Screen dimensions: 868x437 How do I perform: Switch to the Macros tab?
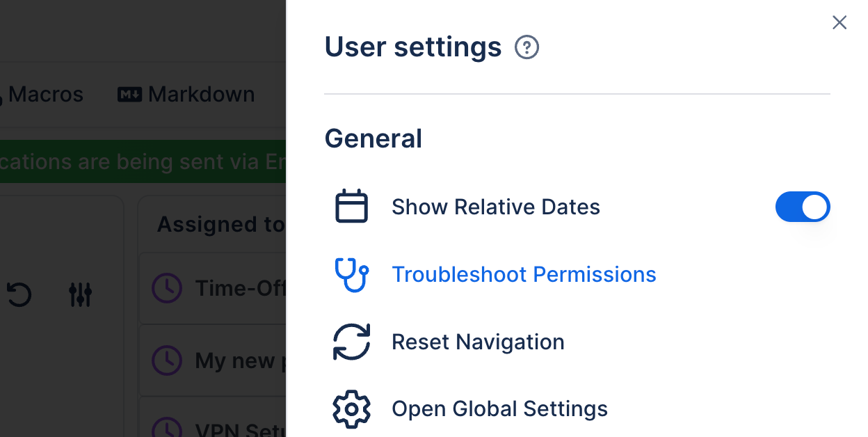tap(43, 94)
